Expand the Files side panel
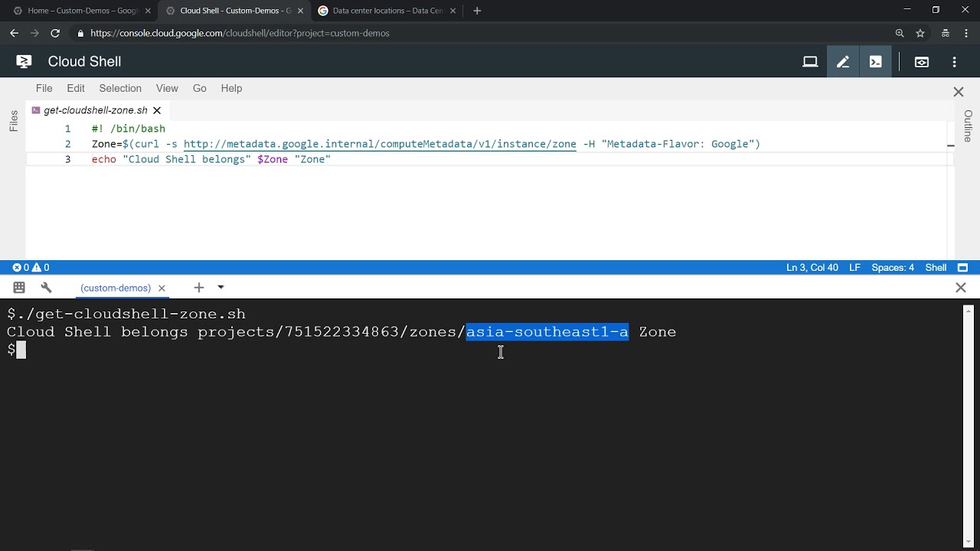Viewport: 980px width, 551px height. (13, 121)
